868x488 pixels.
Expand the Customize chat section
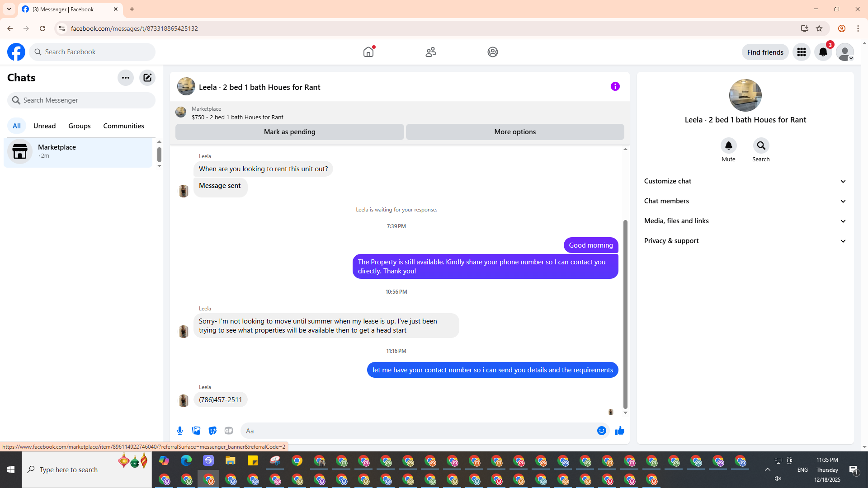coord(745,181)
